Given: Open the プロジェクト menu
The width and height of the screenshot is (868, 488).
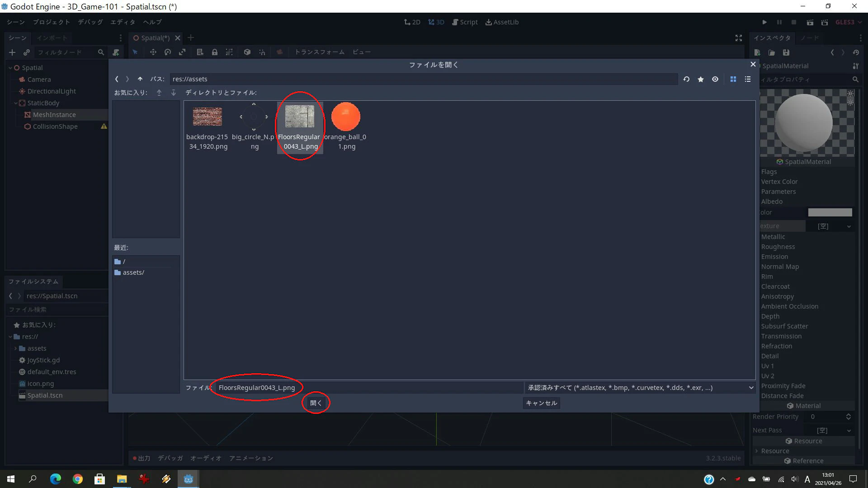Looking at the screenshot, I should click(51, 22).
